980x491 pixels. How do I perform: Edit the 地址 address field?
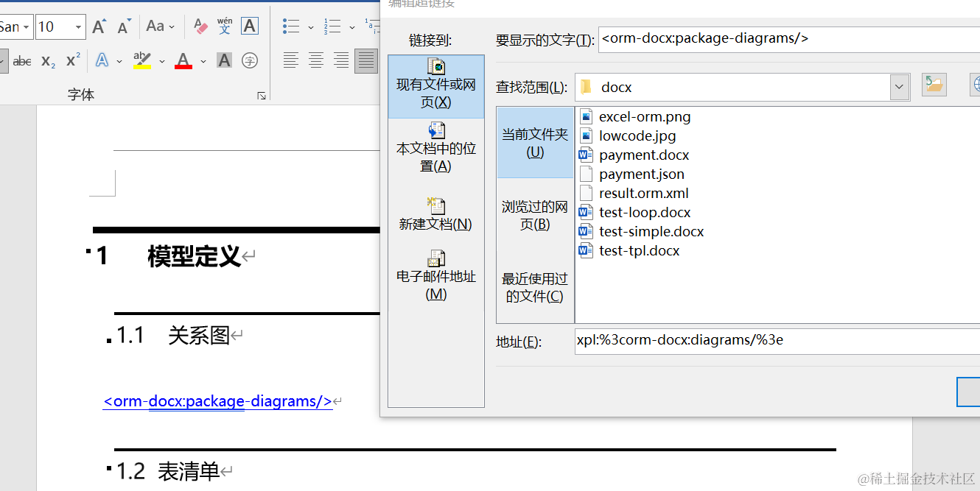777,341
